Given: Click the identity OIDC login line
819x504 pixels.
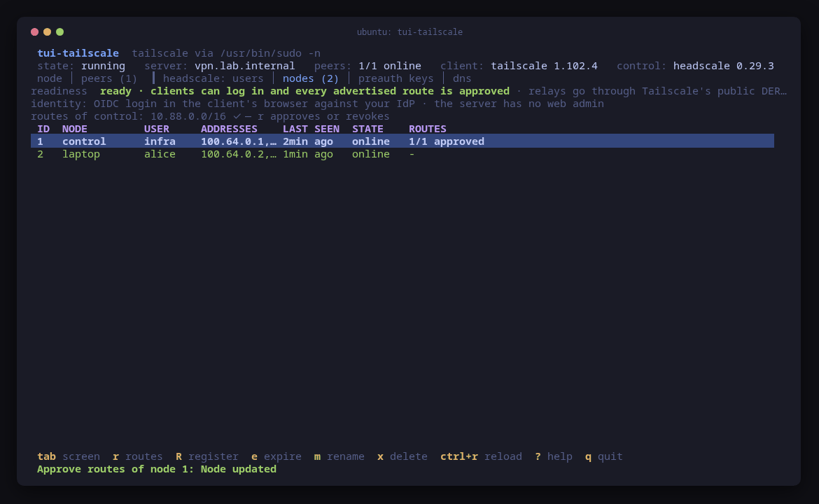Looking at the screenshot, I should pos(317,104).
